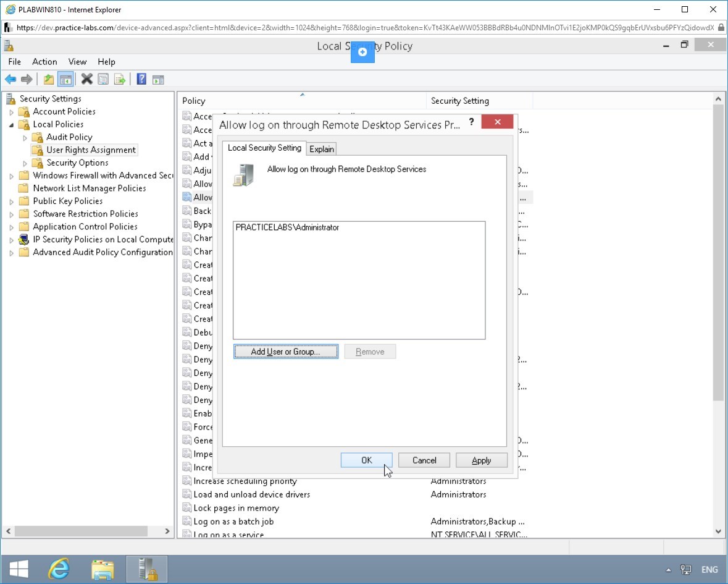Click the Security Settings root node icon
Viewport: 728px width, 584px height.
coord(10,98)
